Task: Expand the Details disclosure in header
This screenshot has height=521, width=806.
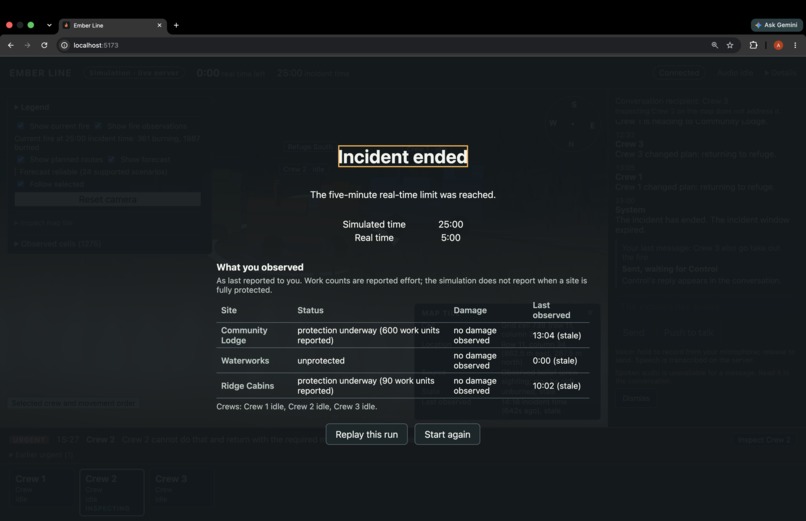Action: coord(780,73)
